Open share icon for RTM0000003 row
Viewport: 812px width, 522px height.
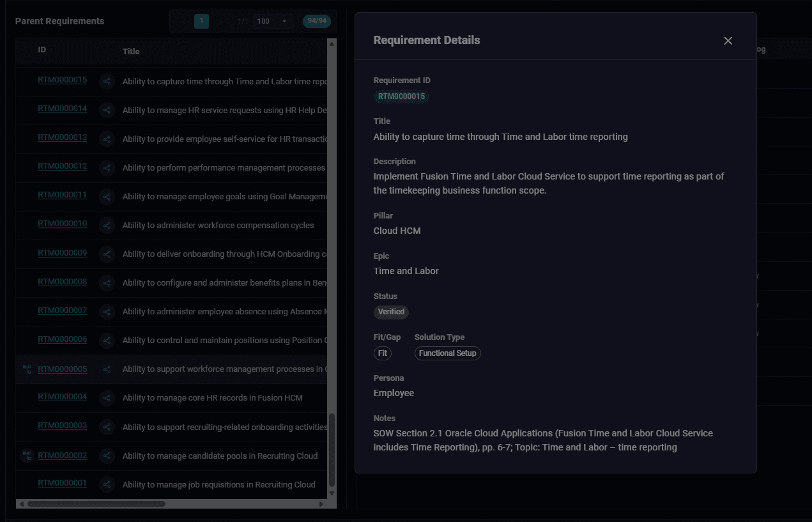(x=107, y=427)
